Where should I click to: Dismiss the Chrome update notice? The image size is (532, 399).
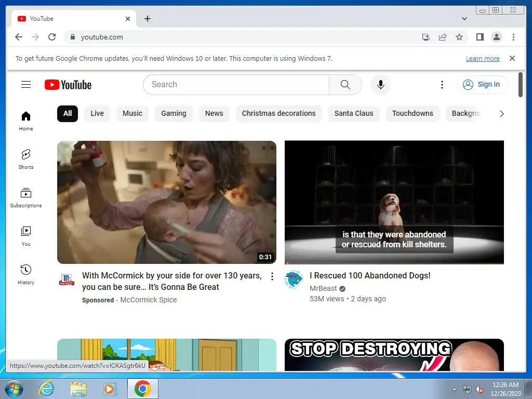(x=512, y=58)
